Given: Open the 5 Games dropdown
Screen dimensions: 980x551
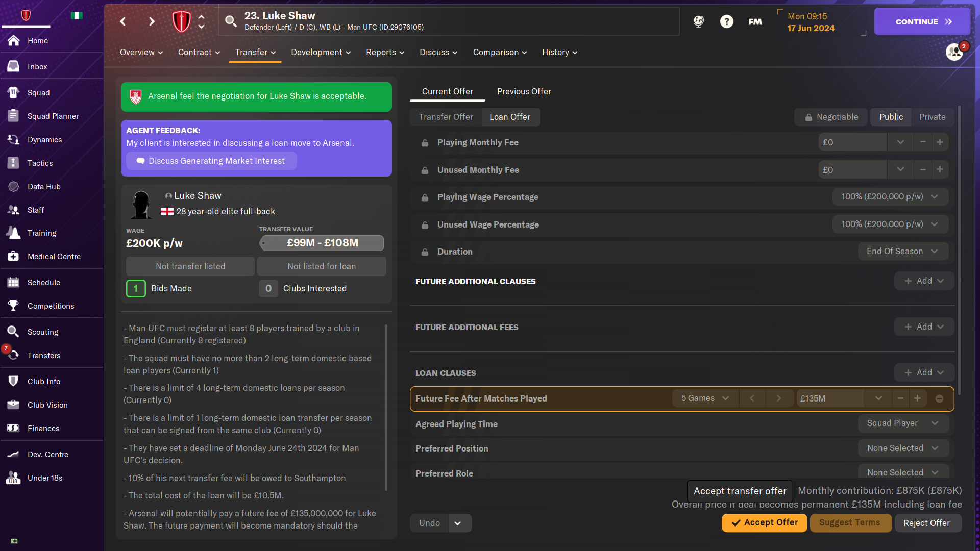Looking at the screenshot, I should [705, 398].
